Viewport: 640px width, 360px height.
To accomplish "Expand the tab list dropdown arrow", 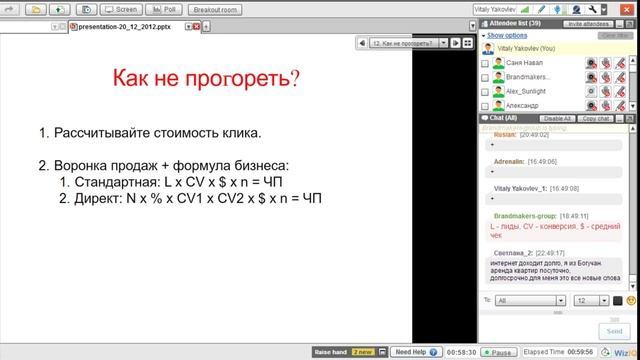I will [x=472, y=26].
